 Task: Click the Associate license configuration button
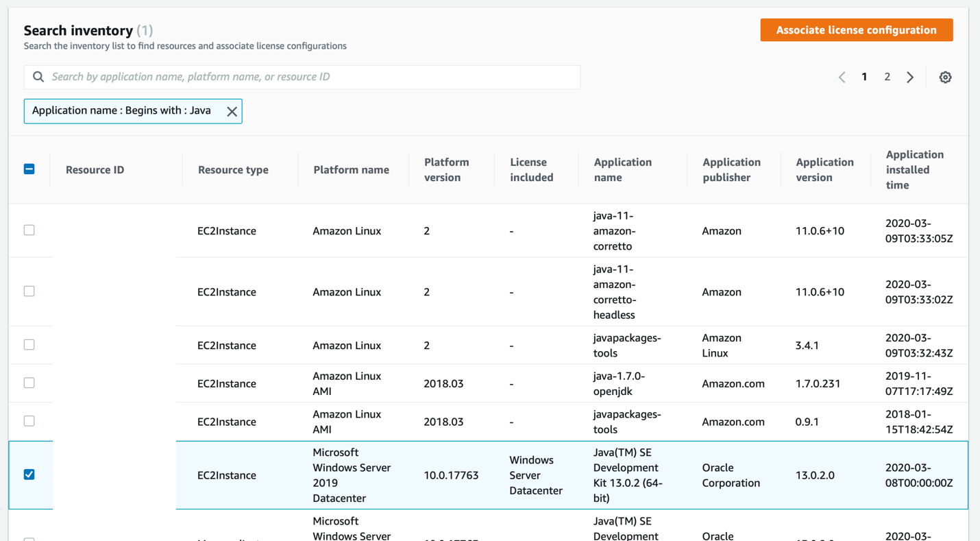[x=855, y=29]
